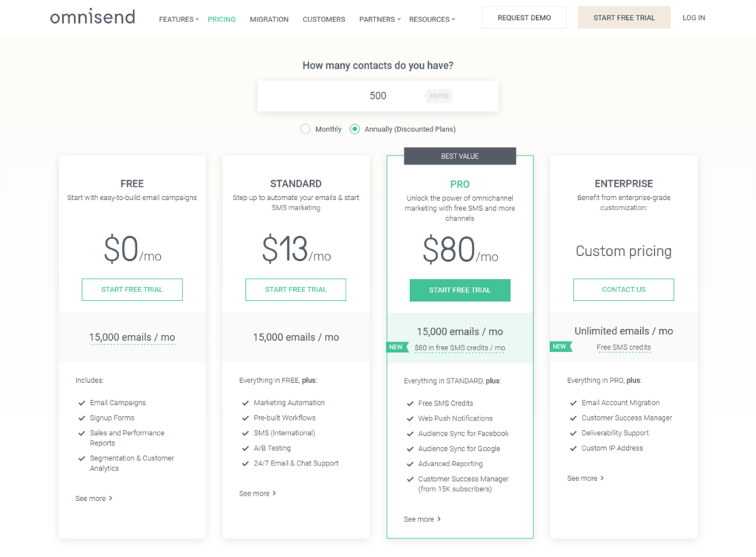Click Unlimited emails / mo text

[623, 331]
